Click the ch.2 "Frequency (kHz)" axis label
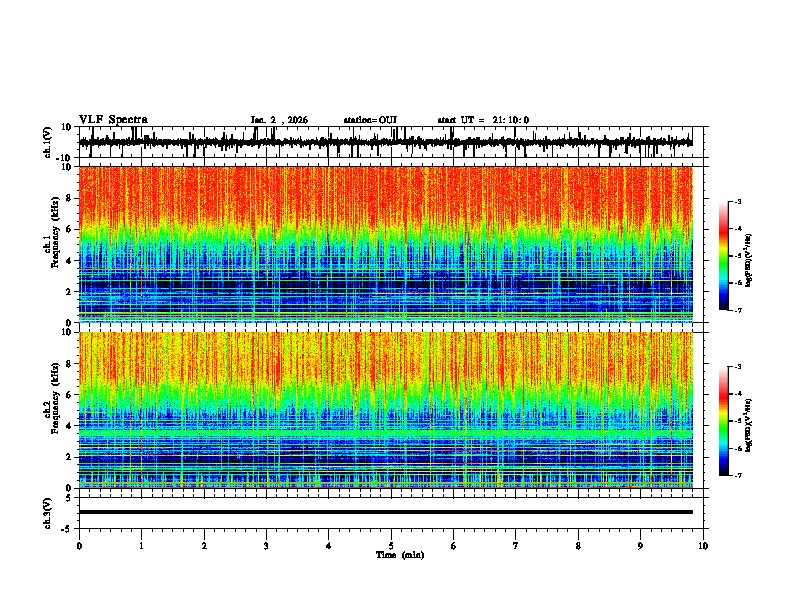The width and height of the screenshot is (792, 612). [56, 398]
